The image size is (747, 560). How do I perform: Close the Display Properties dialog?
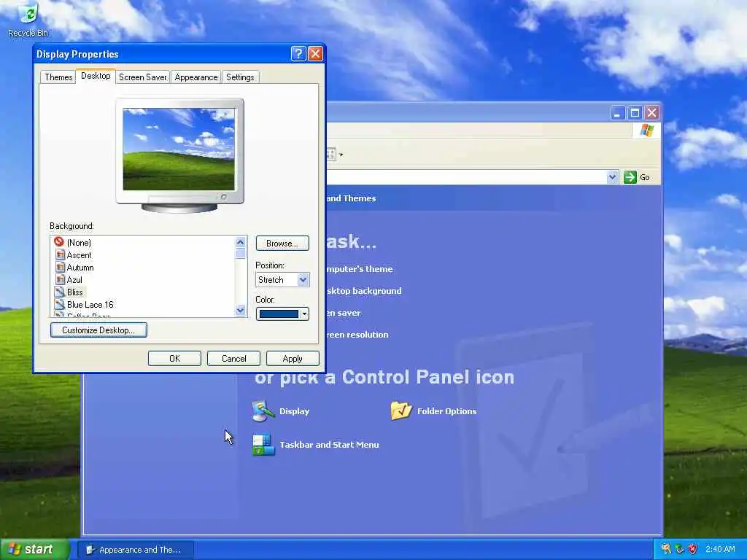tap(315, 53)
